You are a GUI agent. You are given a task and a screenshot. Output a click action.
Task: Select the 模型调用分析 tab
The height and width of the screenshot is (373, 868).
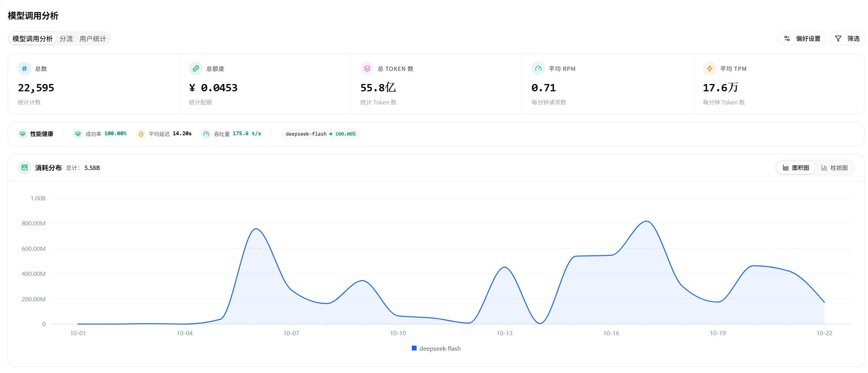pyautogui.click(x=33, y=39)
